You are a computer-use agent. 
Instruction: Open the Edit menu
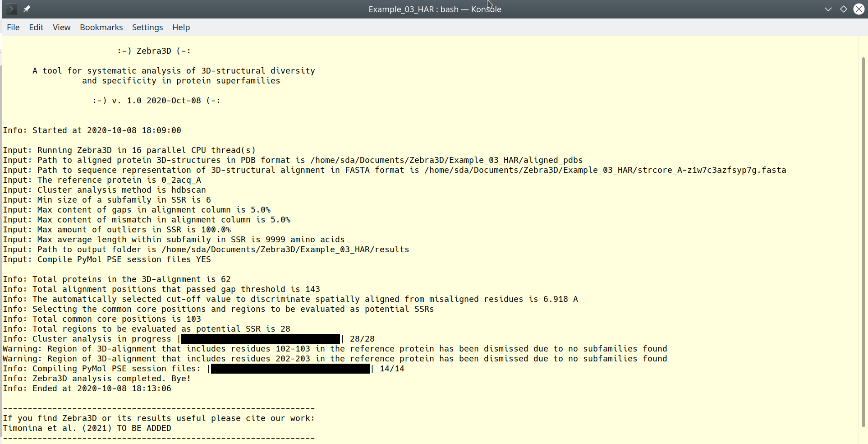[36, 28]
